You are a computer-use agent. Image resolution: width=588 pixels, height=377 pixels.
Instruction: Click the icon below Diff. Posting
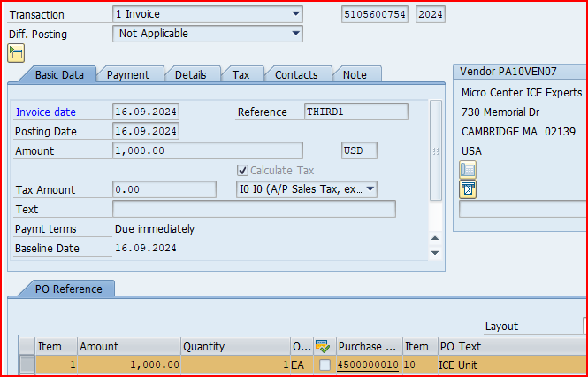click(x=16, y=53)
